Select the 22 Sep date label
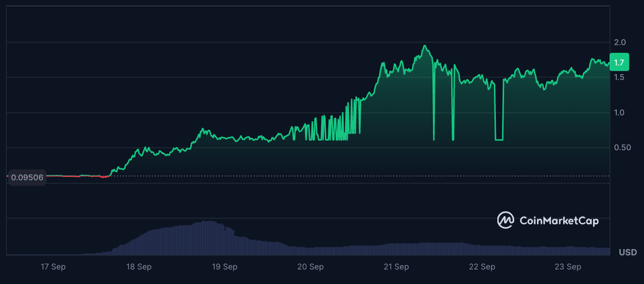Viewport: 644px width, 284px height. pos(482,267)
